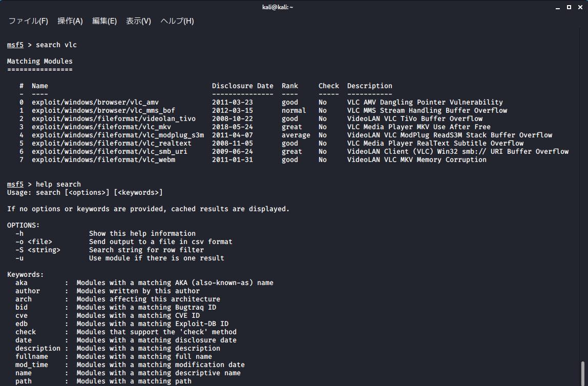588x386 pixels.
Task: Click 'Modules with a matching Exploit-DB ID'
Action: [152, 324]
